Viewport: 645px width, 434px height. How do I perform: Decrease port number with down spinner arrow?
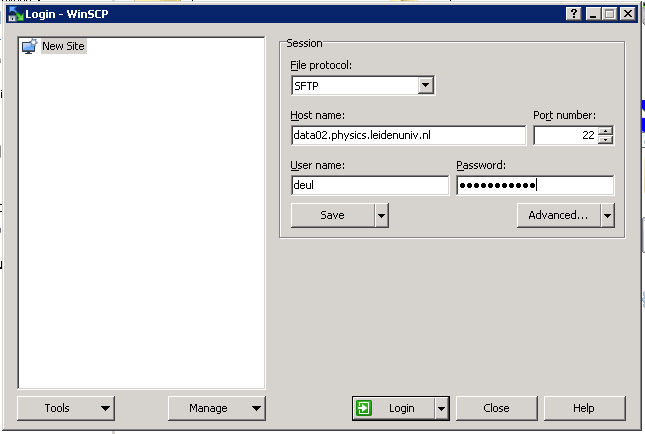605,140
